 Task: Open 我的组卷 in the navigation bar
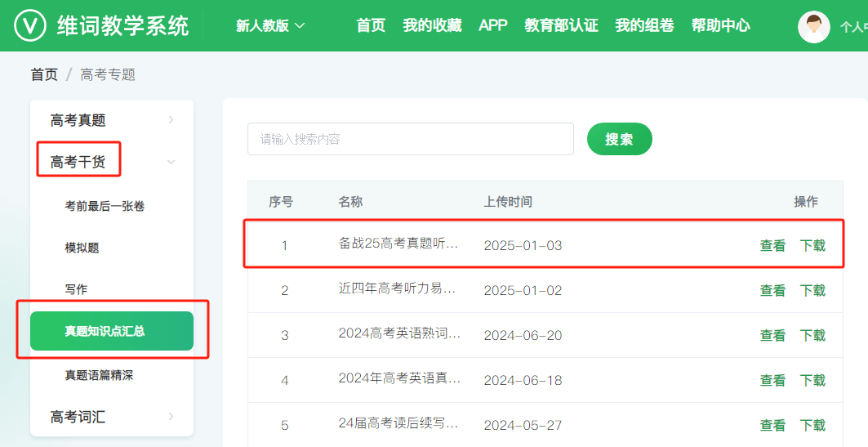coord(644,25)
